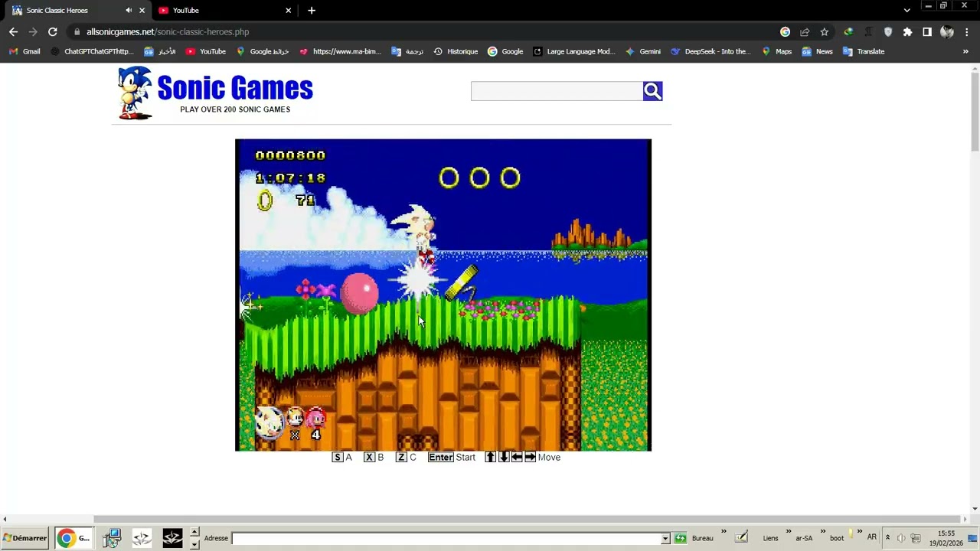Expand the tab search dropdown arrow
The width and height of the screenshot is (980, 551).
[906, 10]
